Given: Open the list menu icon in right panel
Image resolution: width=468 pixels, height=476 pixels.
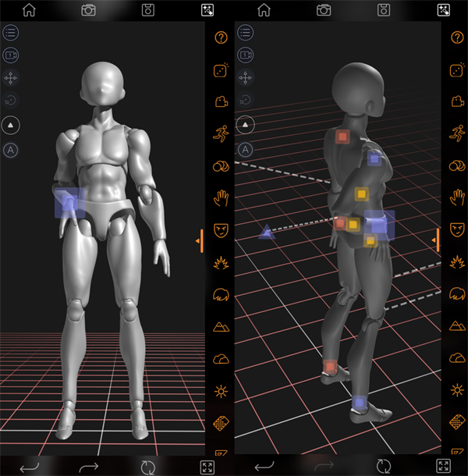Looking at the screenshot, I should (245, 33).
